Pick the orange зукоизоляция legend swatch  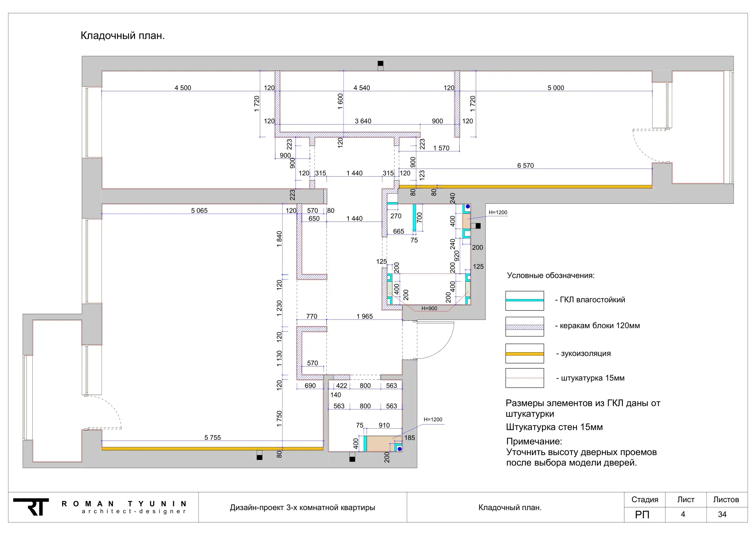click(x=524, y=354)
